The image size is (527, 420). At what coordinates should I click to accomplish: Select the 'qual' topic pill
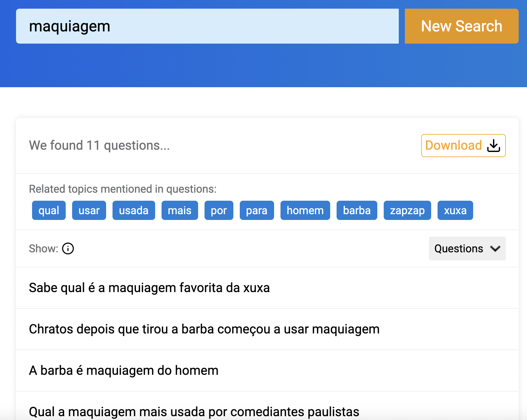(49, 210)
